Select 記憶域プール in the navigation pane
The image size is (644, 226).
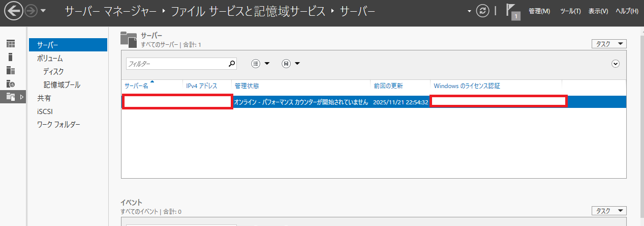click(62, 85)
